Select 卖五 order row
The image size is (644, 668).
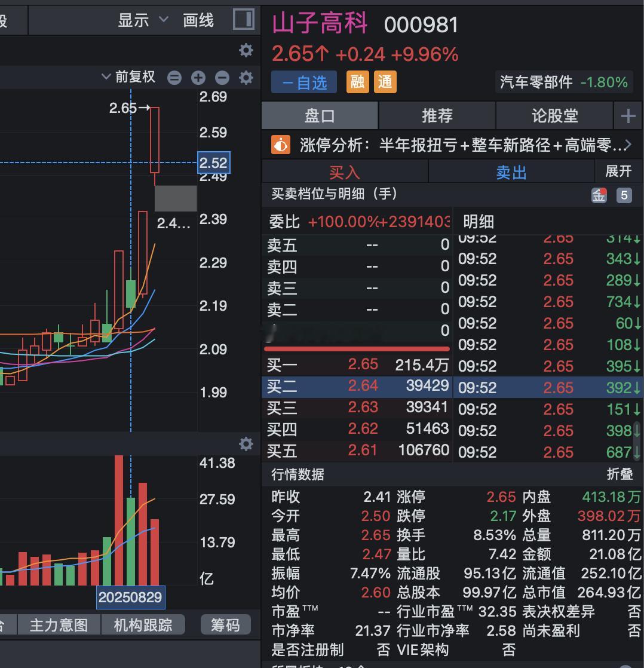pos(357,245)
